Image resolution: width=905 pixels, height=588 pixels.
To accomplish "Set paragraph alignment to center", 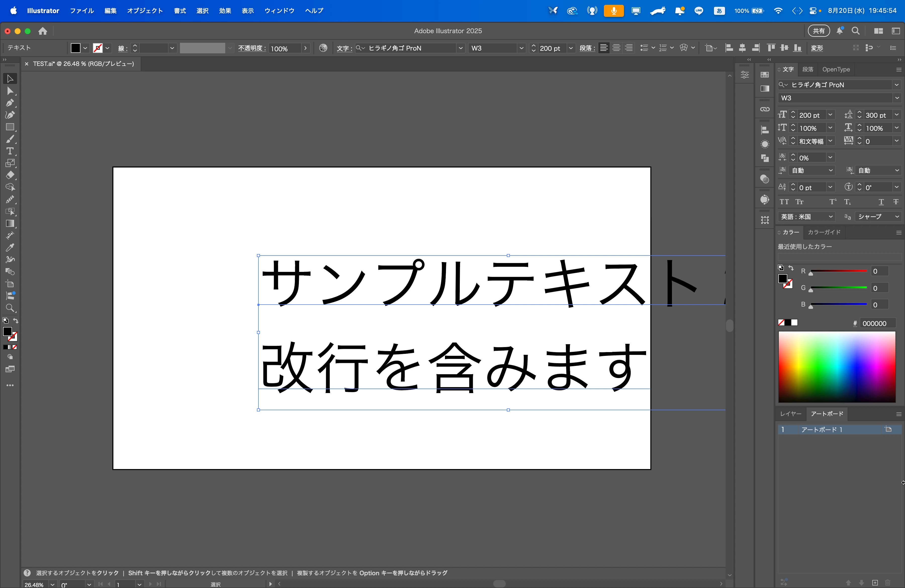I will pyautogui.click(x=616, y=48).
